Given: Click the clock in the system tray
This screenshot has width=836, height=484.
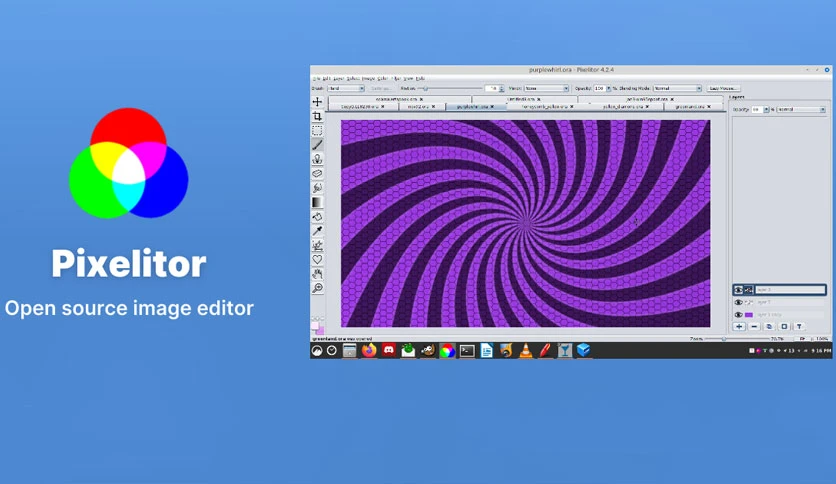Looking at the screenshot, I should 822,351.
